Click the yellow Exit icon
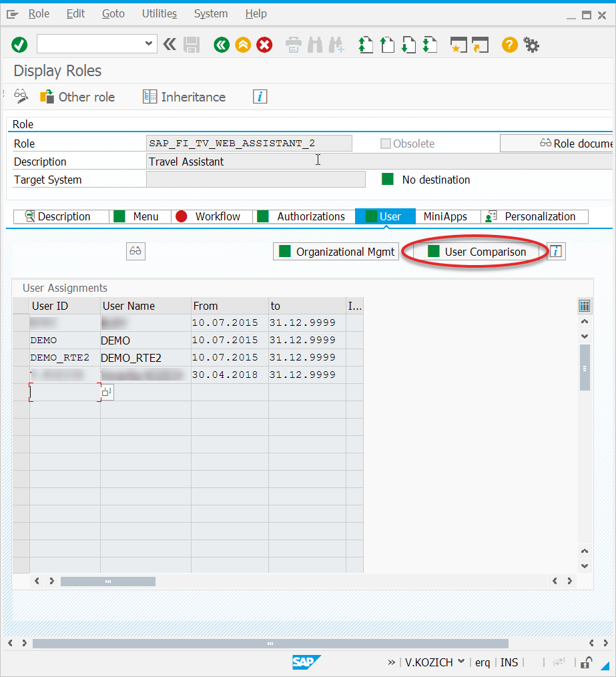The width and height of the screenshot is (616, 677). coord(243,45)
